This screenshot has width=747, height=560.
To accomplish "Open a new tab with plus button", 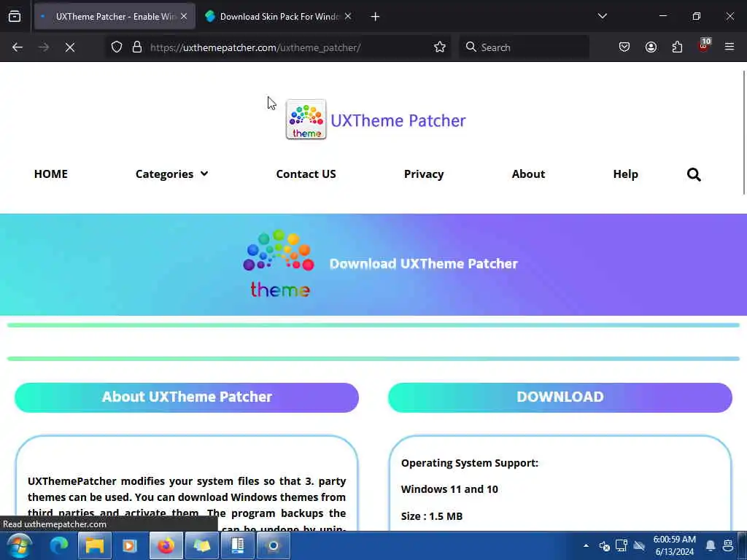I will 375,17.
